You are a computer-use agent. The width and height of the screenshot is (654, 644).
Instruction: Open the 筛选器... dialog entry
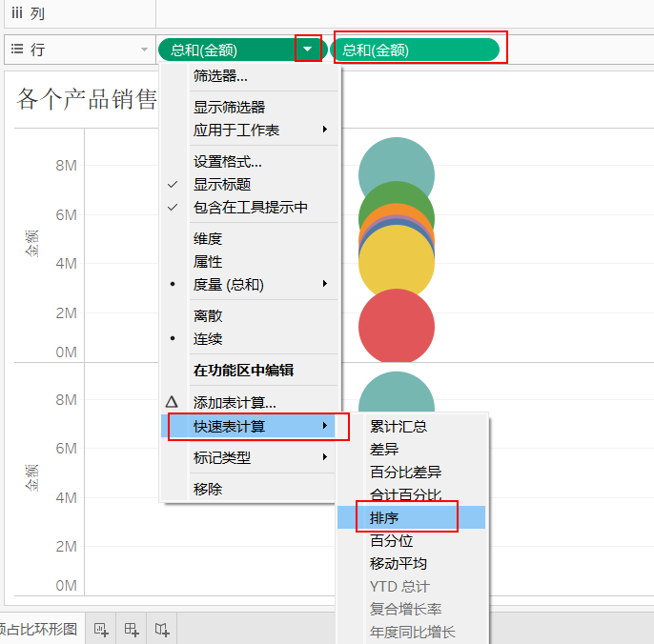(220, 76)
